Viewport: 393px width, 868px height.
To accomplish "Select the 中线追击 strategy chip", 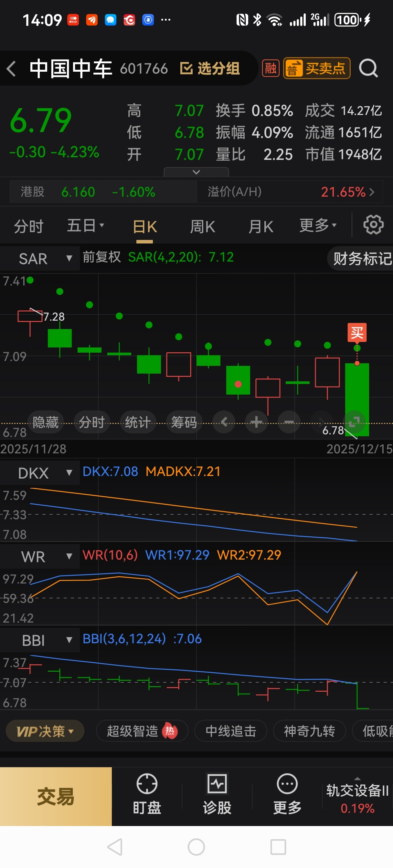I will pos(231,731).
